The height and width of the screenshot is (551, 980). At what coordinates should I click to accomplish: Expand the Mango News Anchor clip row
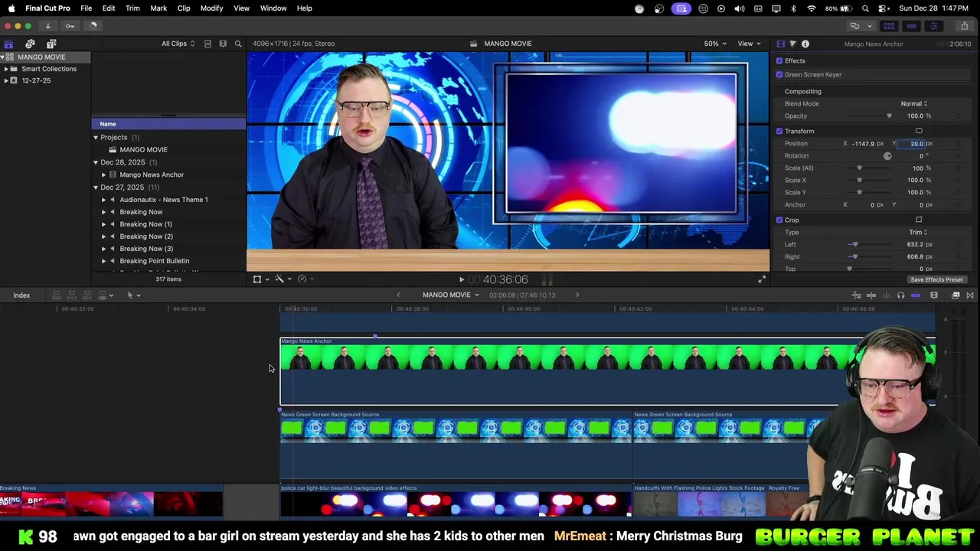[104, 174]
